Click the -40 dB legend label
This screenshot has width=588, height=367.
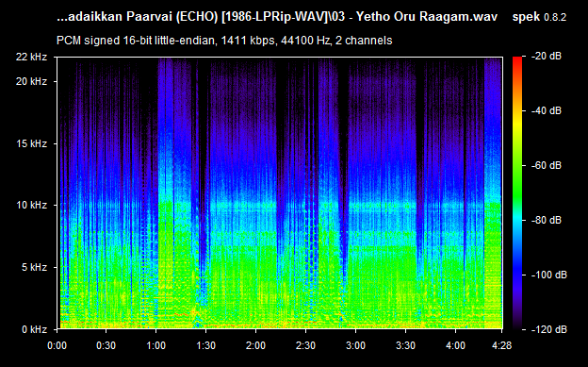click(547, 110)
